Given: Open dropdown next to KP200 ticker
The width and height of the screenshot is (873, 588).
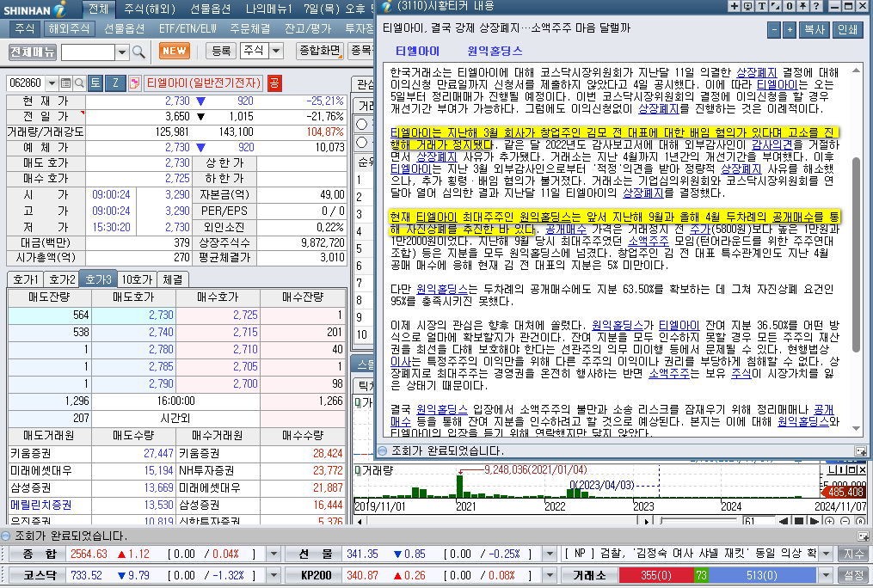Looking at the screenshot, I should 550,575.
